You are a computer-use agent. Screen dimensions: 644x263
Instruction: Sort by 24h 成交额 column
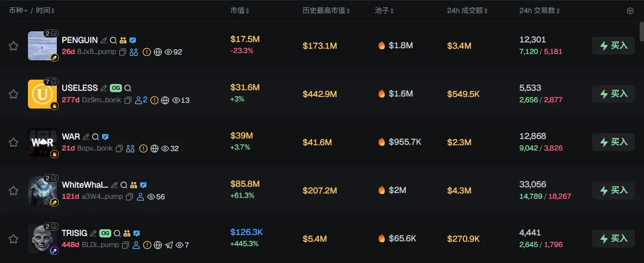[x=467, y=11]
